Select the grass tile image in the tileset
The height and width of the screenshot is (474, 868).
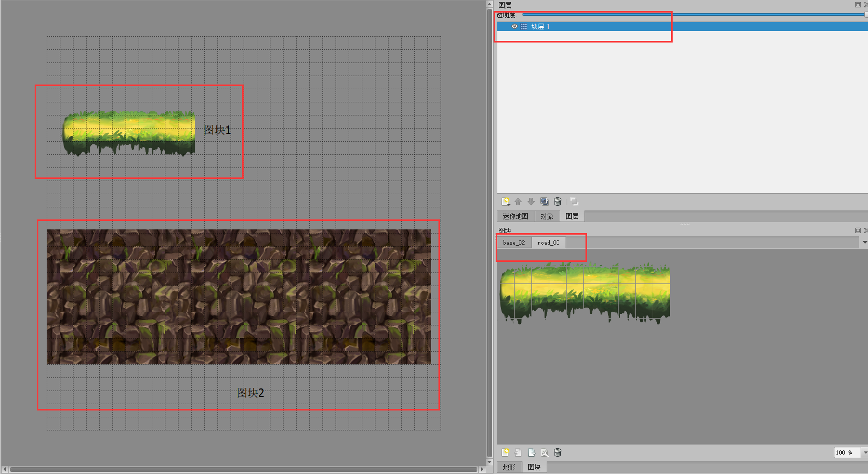pos(585,293)
